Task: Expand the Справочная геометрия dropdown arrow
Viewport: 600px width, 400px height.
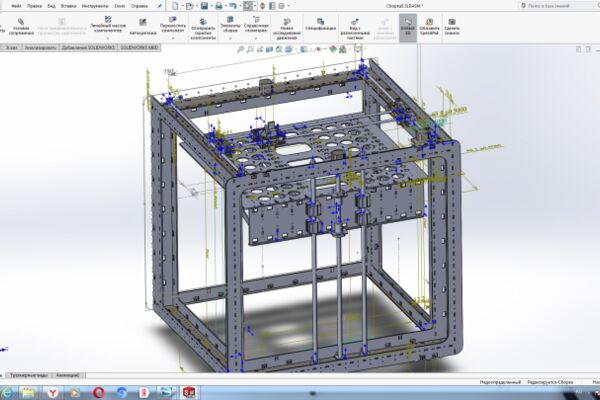Action: 256,38
